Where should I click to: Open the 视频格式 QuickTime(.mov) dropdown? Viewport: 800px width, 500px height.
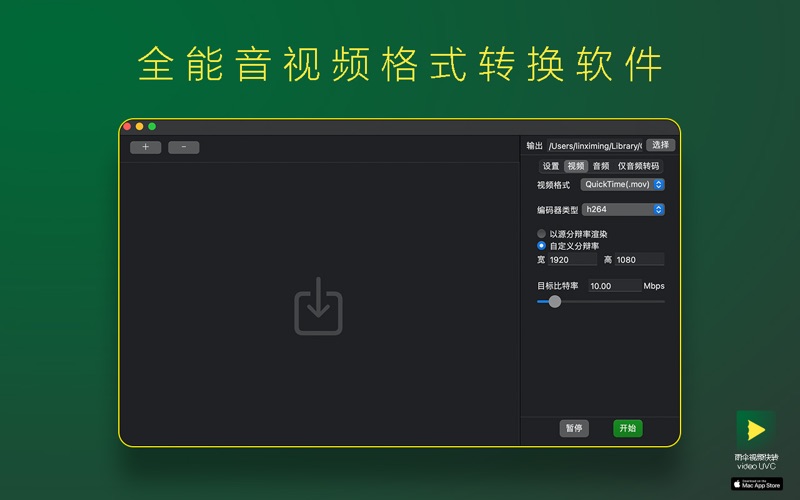[622, 184]
